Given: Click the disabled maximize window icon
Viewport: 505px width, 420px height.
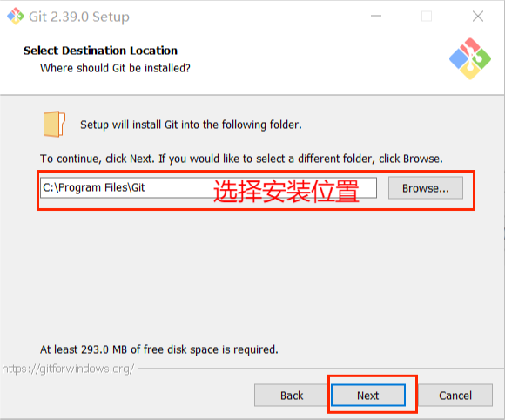Looking at the screenshot, I should click(x=427, y=16).
